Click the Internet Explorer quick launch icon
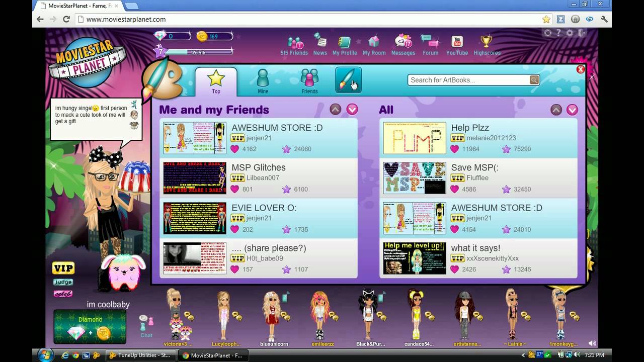The height and width of the screenshot is (362, 644). (x=65, y=355)
